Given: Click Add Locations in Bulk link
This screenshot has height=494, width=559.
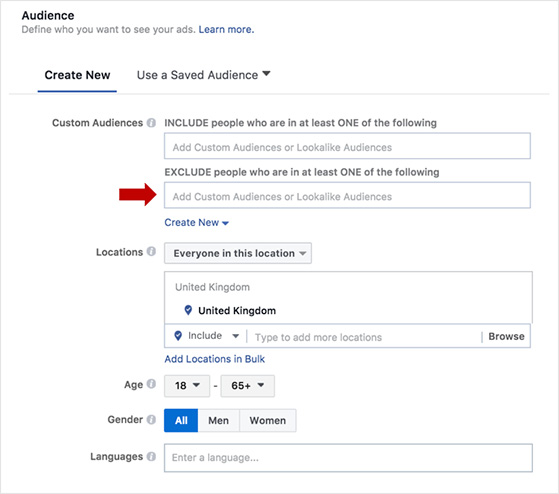Looking at the screenshot, I should tap(215, 359).
